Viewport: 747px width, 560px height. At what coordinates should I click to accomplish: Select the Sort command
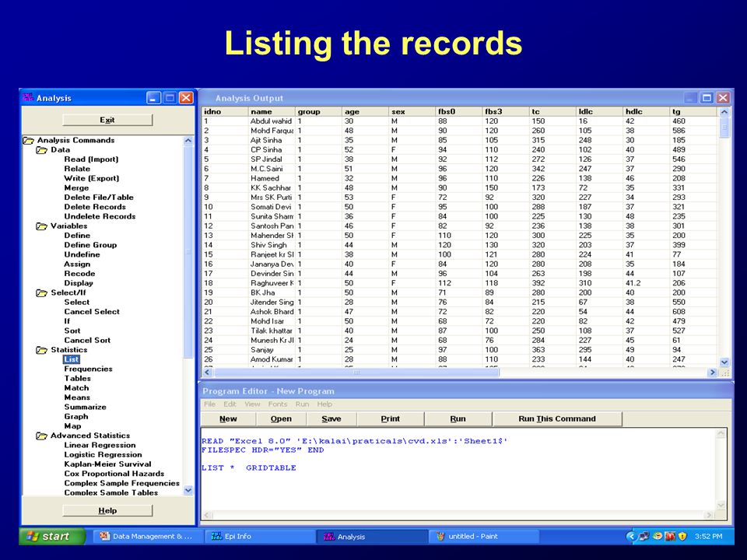72,331
